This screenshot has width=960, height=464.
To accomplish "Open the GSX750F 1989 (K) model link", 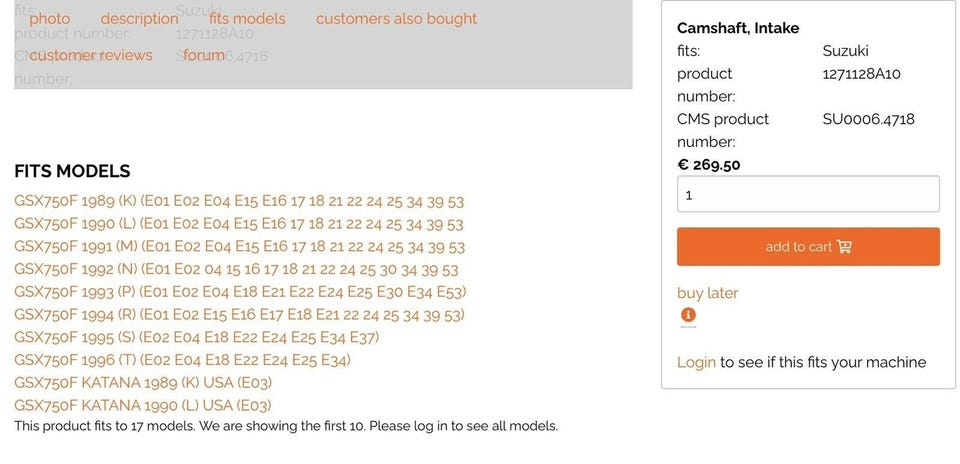I will coord(239,201).
